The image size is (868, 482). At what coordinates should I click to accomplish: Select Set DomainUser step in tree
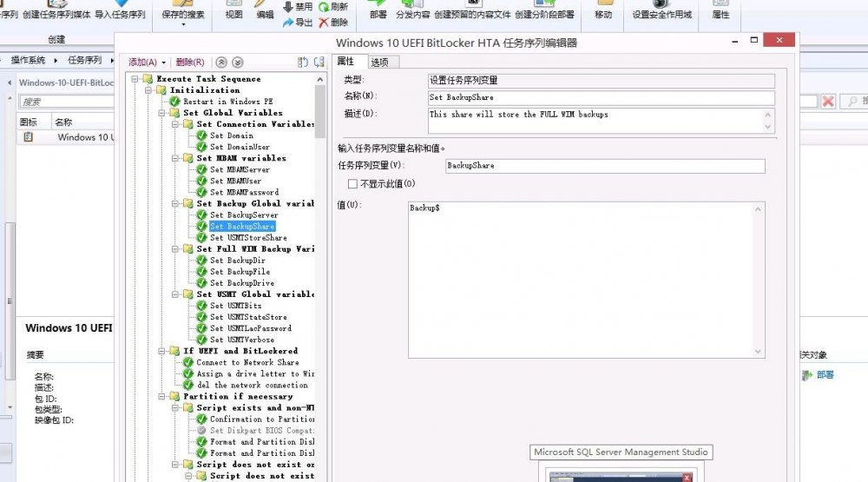pos(240,147)
